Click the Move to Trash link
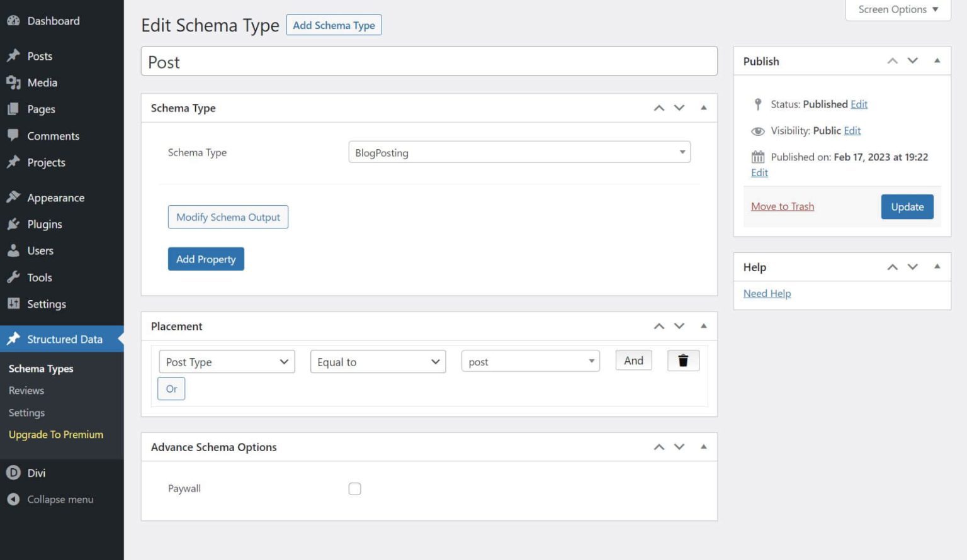Viewport: 967px width, 560px height. coord(782,206)
